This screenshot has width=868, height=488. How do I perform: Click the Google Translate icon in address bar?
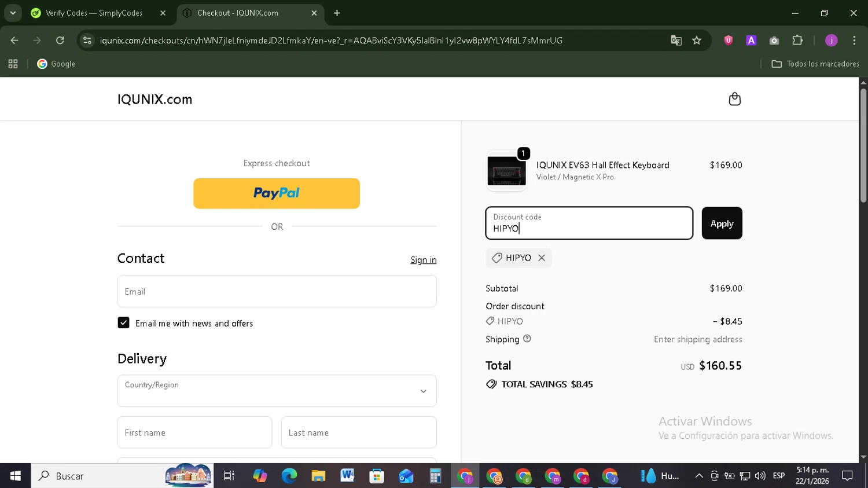coord(676,40)
